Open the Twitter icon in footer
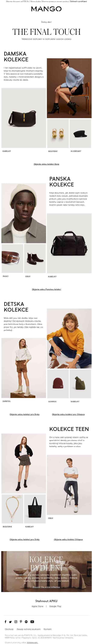 10,622
